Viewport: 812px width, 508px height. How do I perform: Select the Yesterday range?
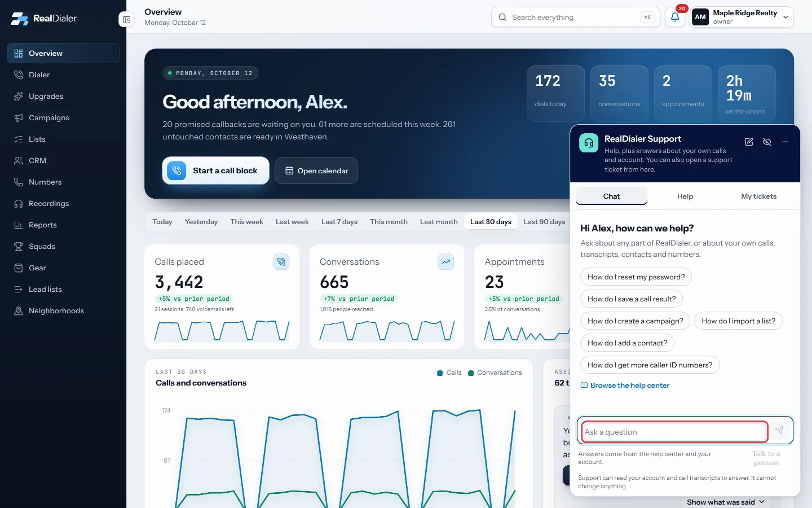(201, 222)
